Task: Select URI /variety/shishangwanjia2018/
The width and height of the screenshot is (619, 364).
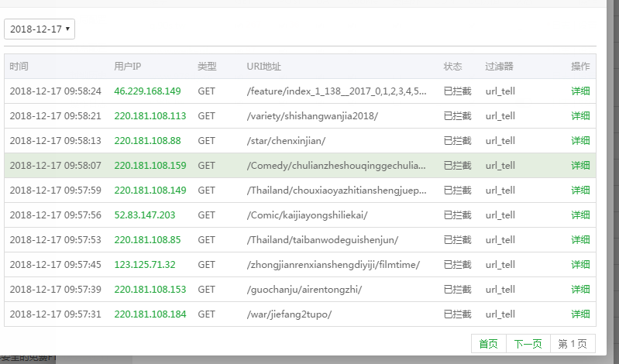Action: (312, 116)
